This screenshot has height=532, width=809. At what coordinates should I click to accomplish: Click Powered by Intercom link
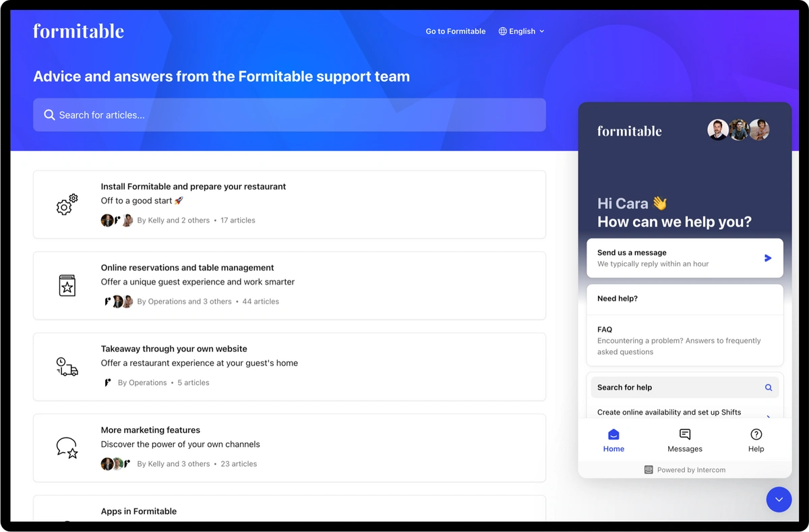685,470
